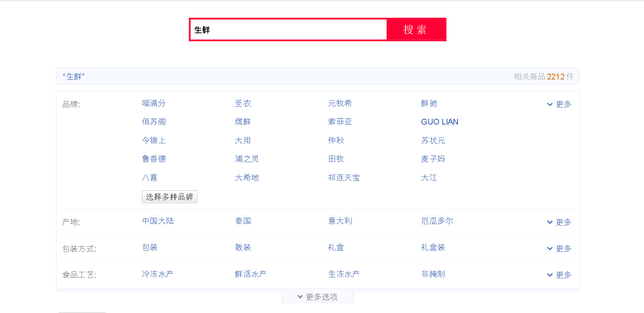Select brand 缤鲜
Screen dimensions: 644x313
(243, 122)
